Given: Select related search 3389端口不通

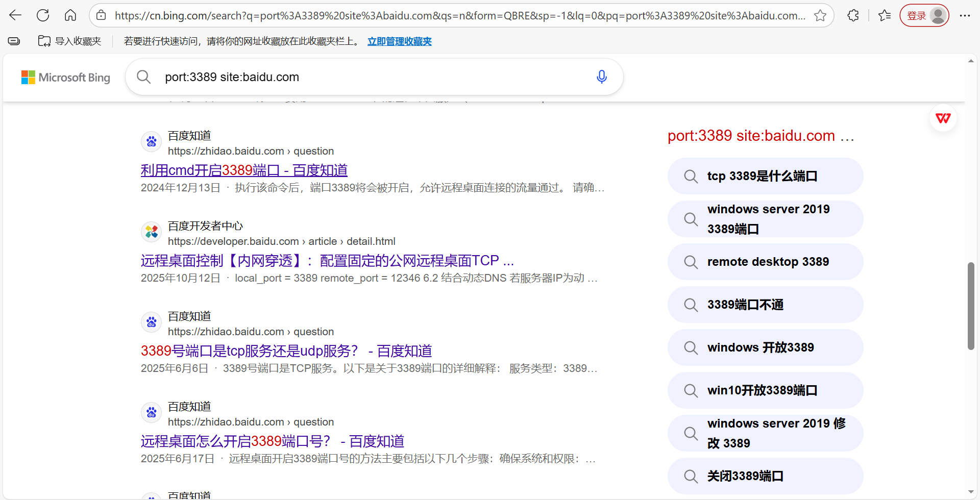Looking at the screenshot, I should point(765,305).
